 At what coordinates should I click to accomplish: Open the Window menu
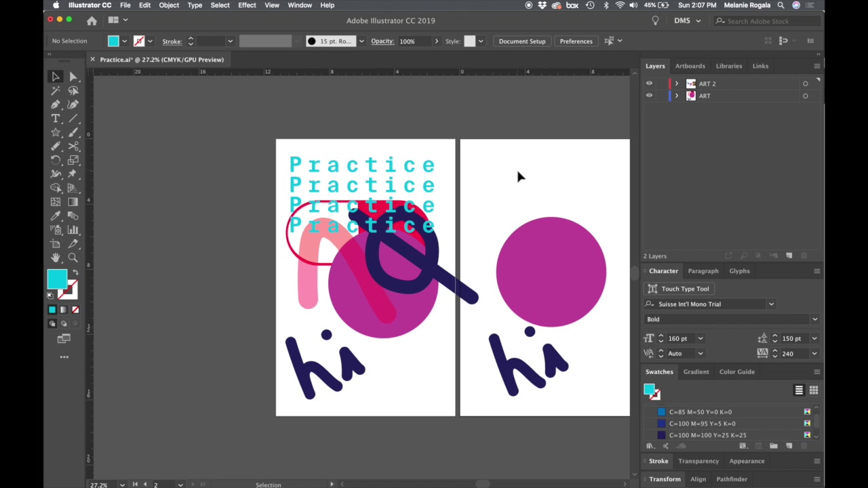[300, 5]
